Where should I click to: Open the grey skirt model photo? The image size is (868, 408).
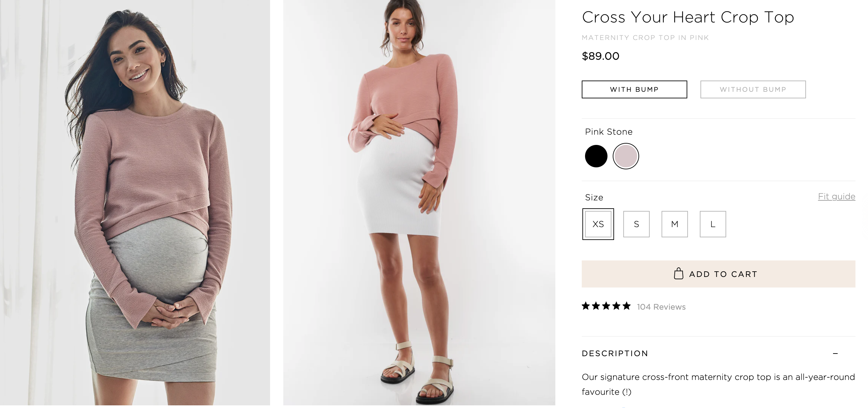[x=135, y=202]
